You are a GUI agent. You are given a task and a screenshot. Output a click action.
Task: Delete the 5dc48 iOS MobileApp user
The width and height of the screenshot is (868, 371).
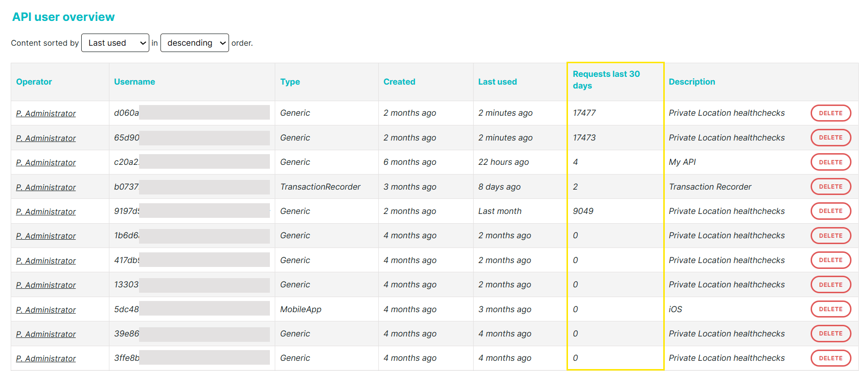[831, 309]
